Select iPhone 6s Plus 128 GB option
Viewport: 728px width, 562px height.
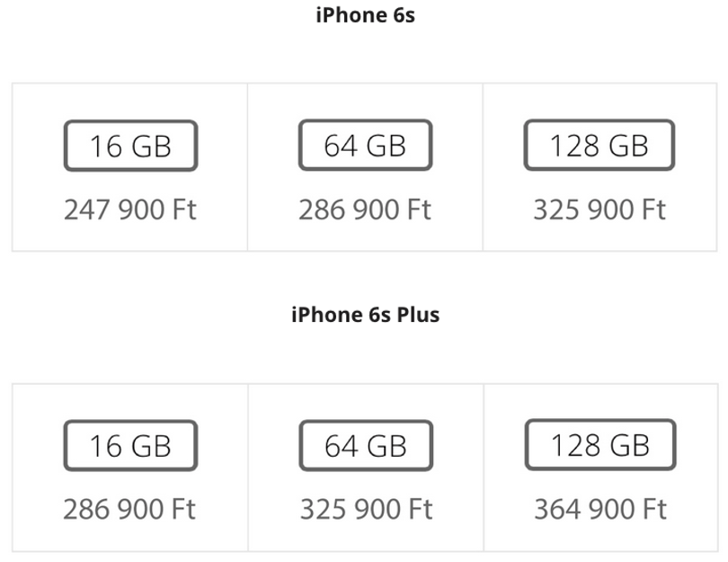pos(600,445)
